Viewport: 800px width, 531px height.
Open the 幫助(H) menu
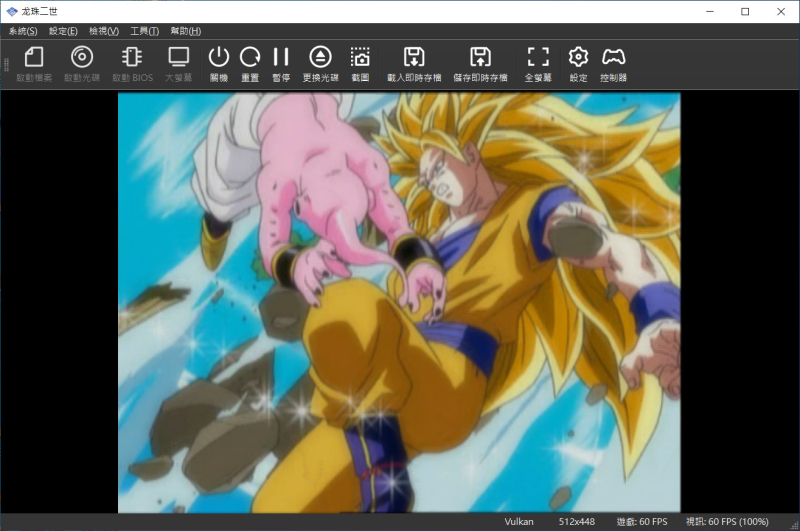point(186,31)
